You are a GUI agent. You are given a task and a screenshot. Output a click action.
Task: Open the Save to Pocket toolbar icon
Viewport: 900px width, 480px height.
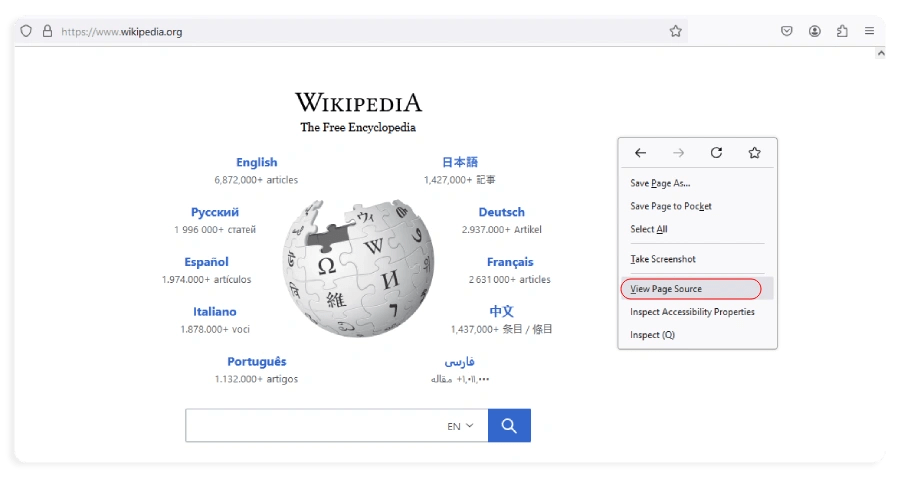pos(787,31)
